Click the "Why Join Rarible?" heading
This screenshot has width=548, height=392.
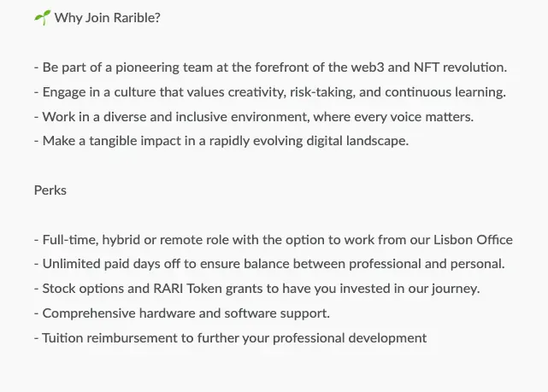107,18
